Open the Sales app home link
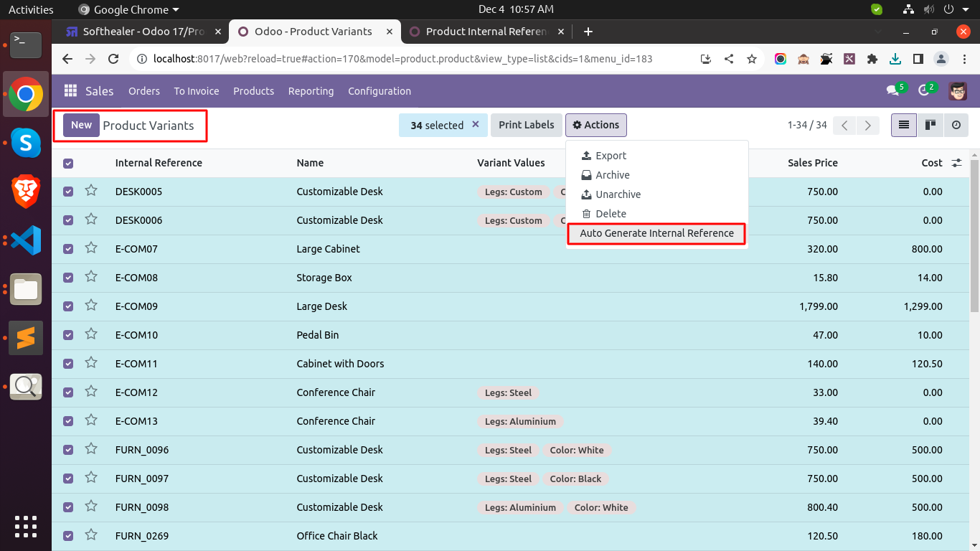 click(99, 91)
